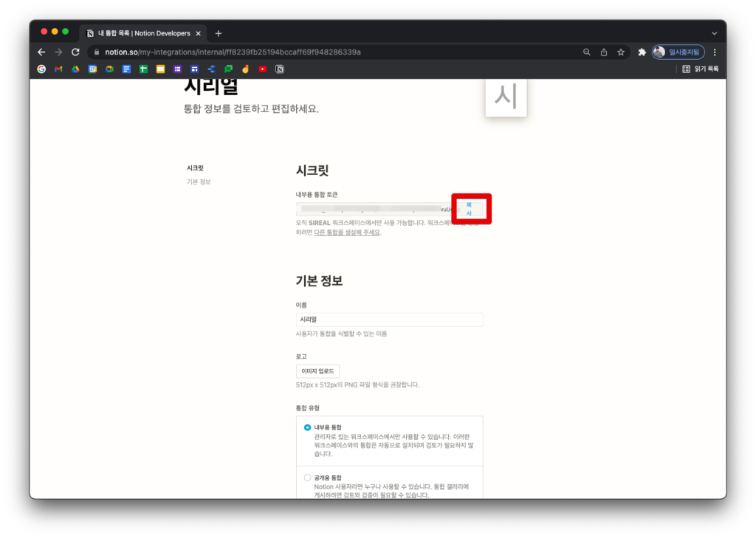Click the internal integration token field
Screen dimensions: 756x538
click(377, 210)
